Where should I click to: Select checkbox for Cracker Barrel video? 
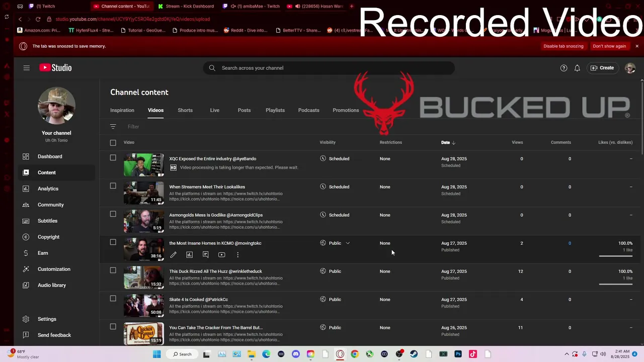(113, 327)
